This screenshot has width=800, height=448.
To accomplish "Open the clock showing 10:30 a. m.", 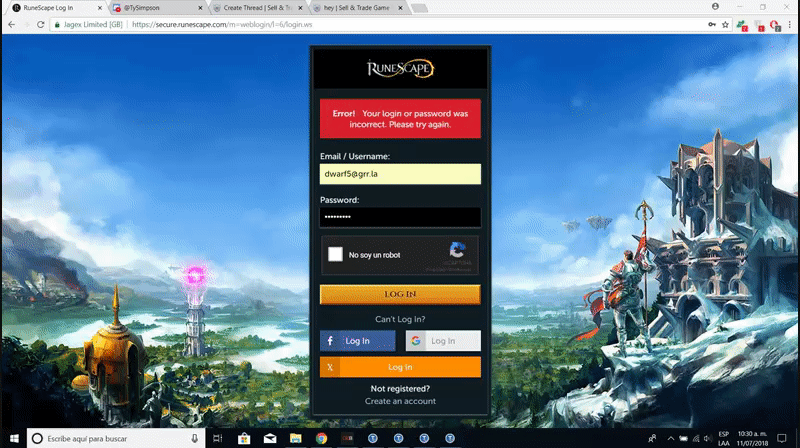I will tap(752, 438).
